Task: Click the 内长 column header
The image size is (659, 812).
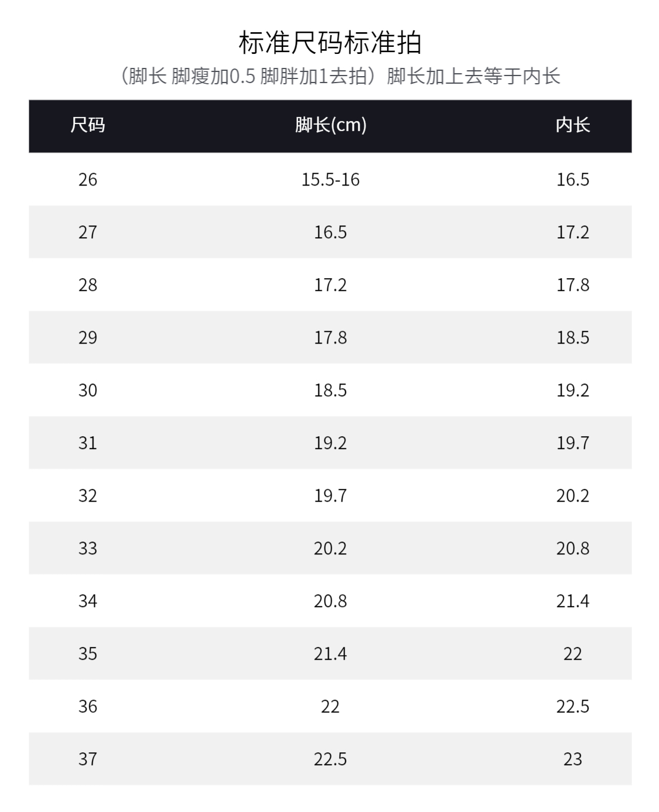Action: [x=572, y=125]
